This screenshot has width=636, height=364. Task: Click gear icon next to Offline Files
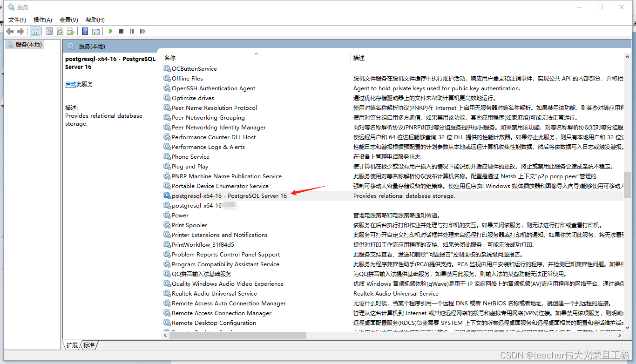[x=167, y=78]
